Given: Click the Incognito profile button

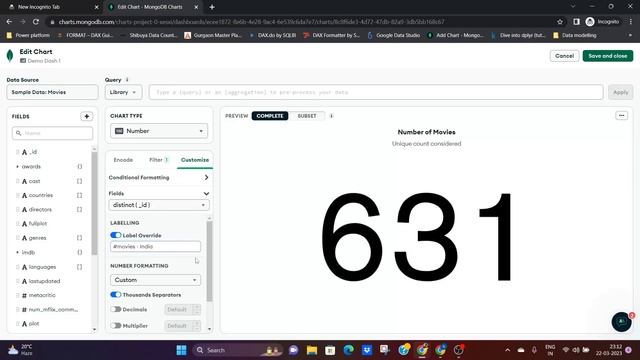Looking at the screenshot, I should [x=602, y=22].
